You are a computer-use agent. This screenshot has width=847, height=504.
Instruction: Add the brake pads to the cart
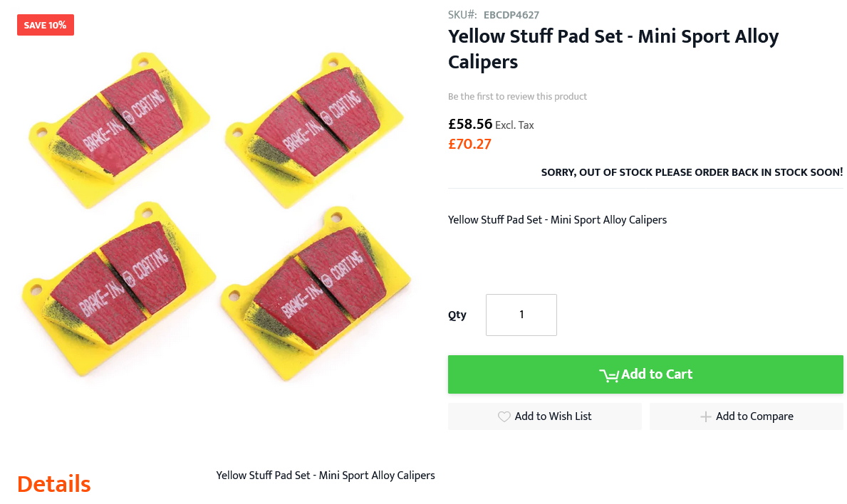point(645,374)
